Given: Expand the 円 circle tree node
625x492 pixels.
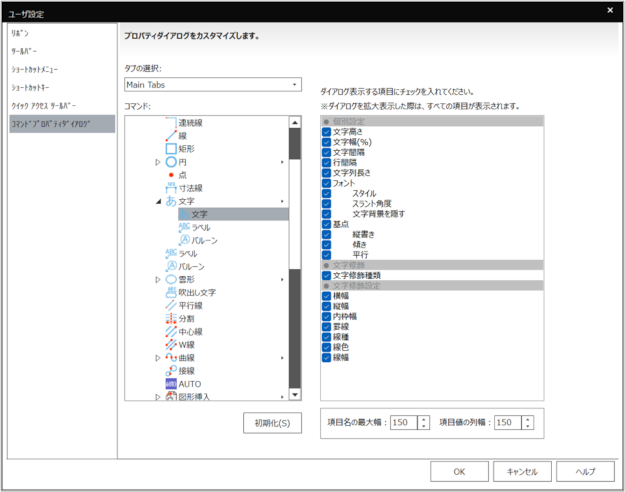Looking at the screenshot, I should [x=157, y=161].
